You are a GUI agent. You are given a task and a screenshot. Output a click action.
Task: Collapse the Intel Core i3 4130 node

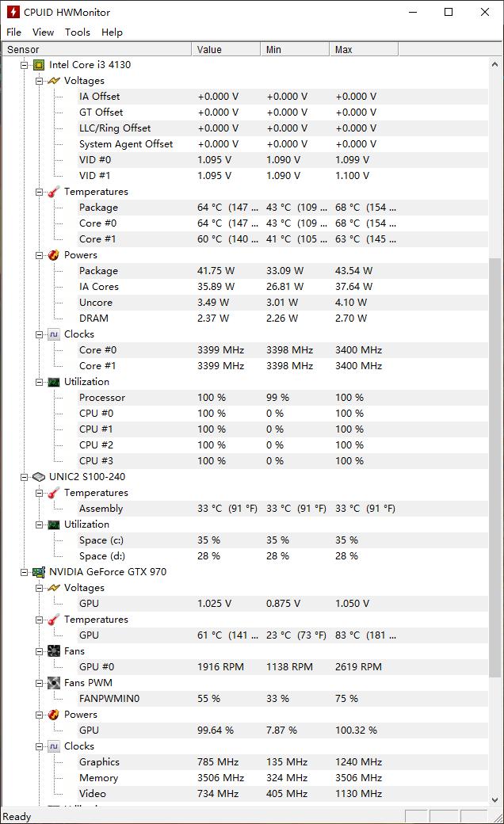pyautogui.click(x=25, y=65)
